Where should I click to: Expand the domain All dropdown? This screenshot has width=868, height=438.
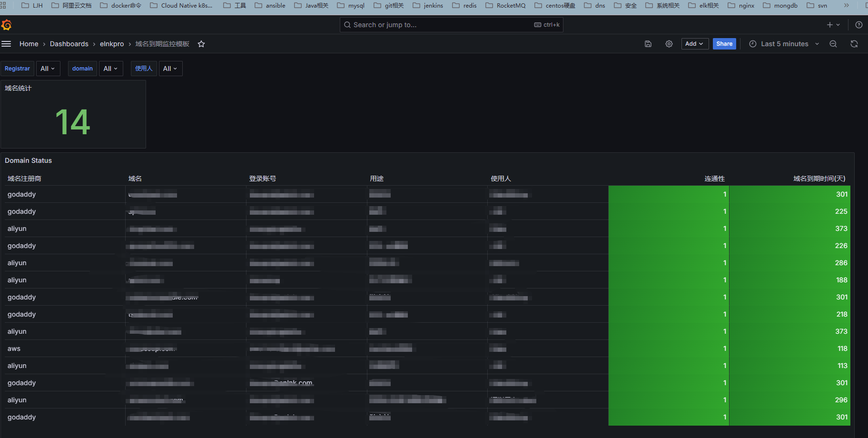[x=111, y=69]
